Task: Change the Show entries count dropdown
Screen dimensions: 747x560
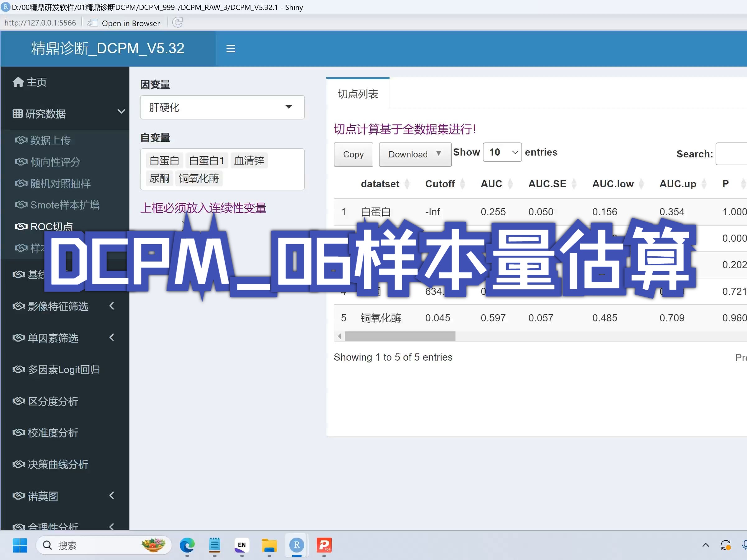Action: 502,152
